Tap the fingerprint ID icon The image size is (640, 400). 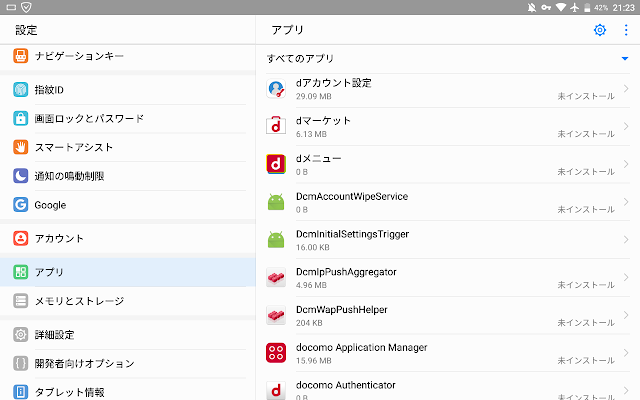pyautogui.click(x=21, y=90)
